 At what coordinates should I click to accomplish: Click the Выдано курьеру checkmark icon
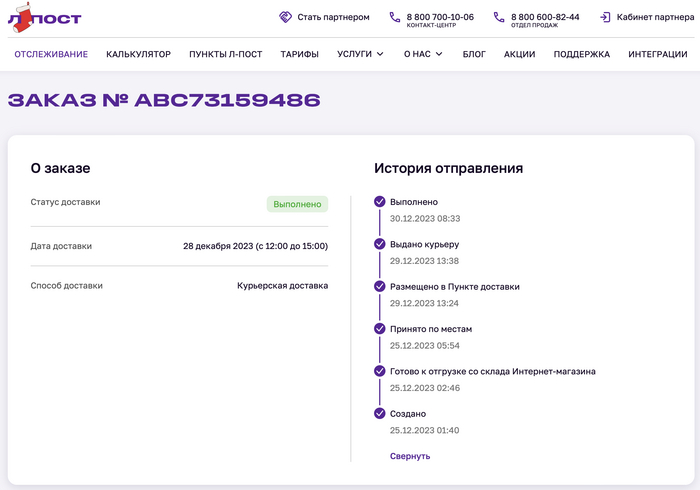click(x=380, y=244)
